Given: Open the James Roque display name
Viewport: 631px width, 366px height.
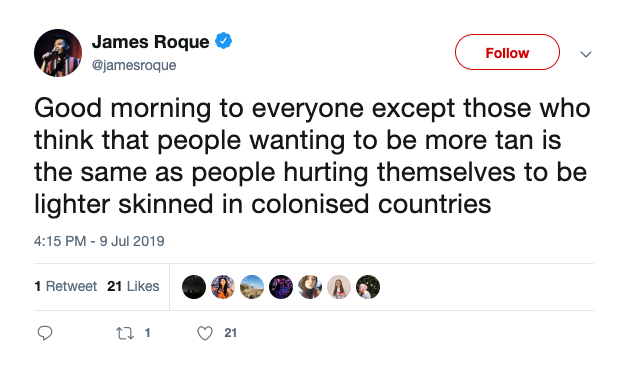Looking at the screenshot, I should [151, 42].
